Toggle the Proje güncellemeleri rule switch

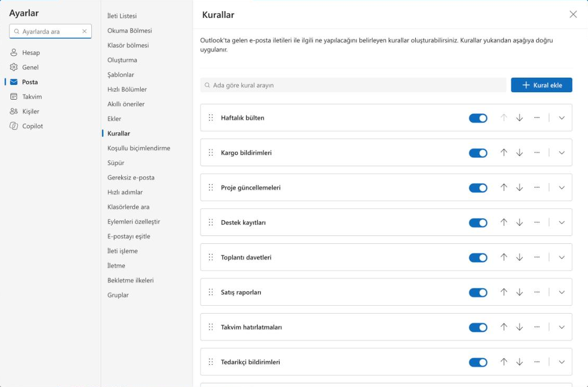coord(478,188)
